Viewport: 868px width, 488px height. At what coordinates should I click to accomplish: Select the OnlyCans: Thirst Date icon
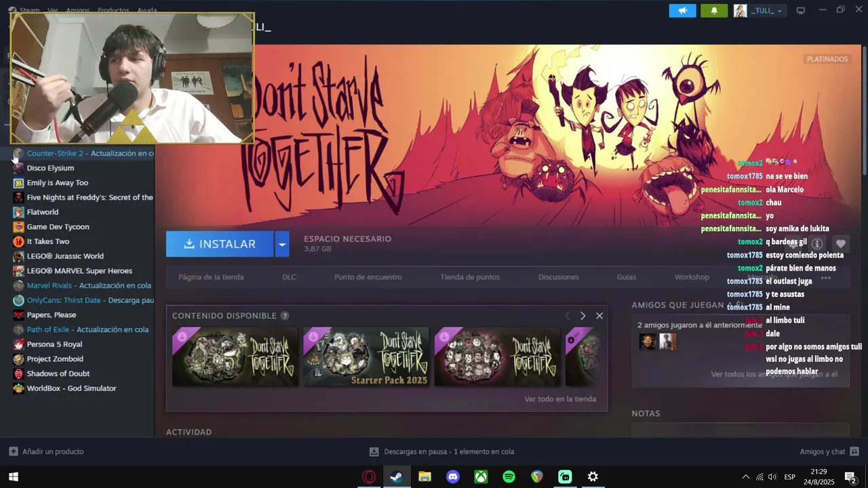coord(18,300)
